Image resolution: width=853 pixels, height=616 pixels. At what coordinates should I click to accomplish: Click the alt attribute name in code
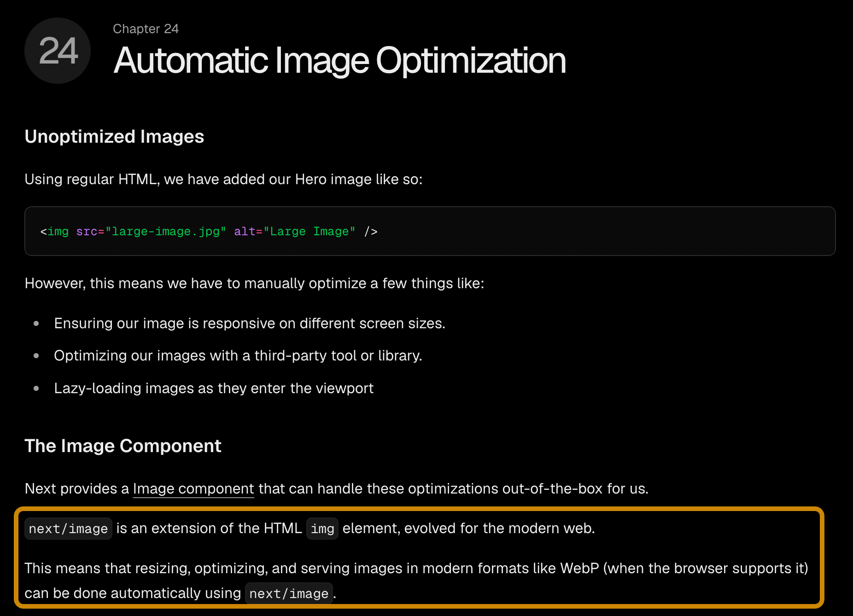coord(245,232)
